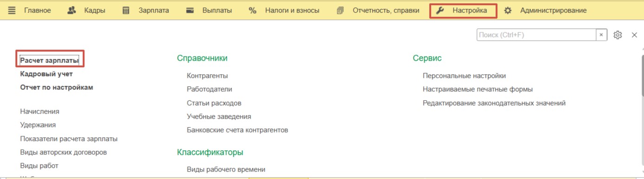
Task: Click the percent icon for Налоги и взносы
Action: point(252,10)
